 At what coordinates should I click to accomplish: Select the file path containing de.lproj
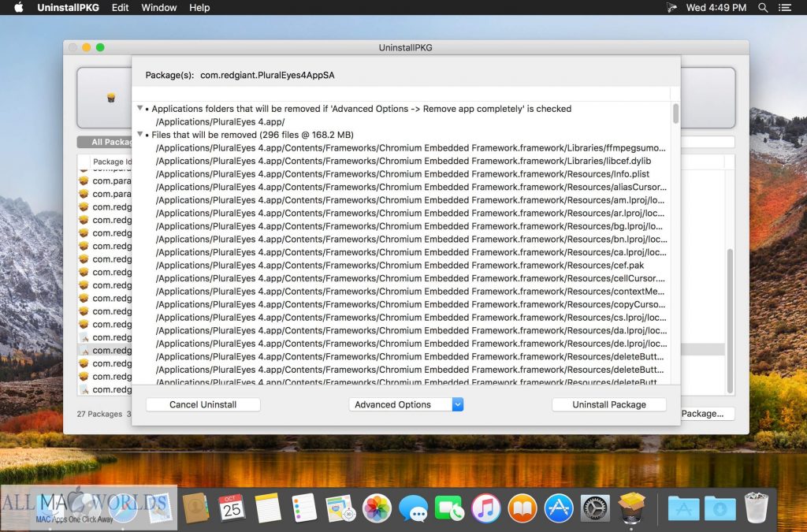tap(411, 343)
